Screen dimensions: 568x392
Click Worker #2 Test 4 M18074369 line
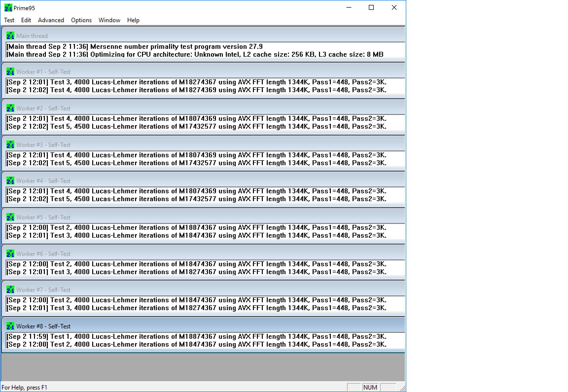click(x=196, y=119)
